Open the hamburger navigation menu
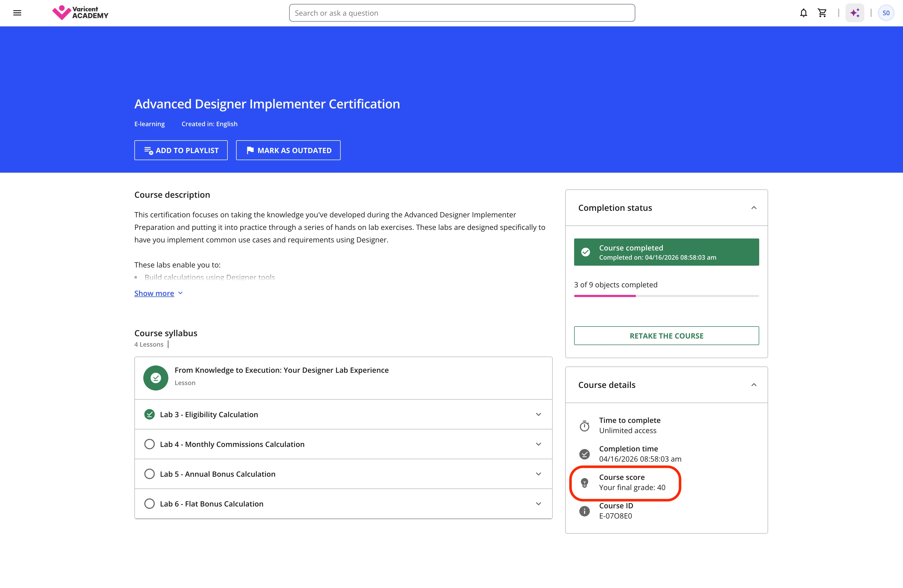Screen dimensions: 903x588 tap(17, 13)
